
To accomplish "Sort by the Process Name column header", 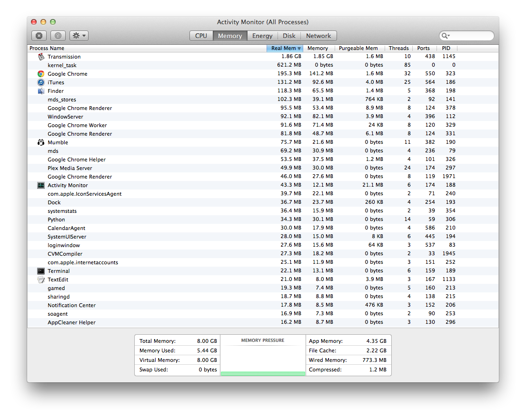I will coord(147,48).
